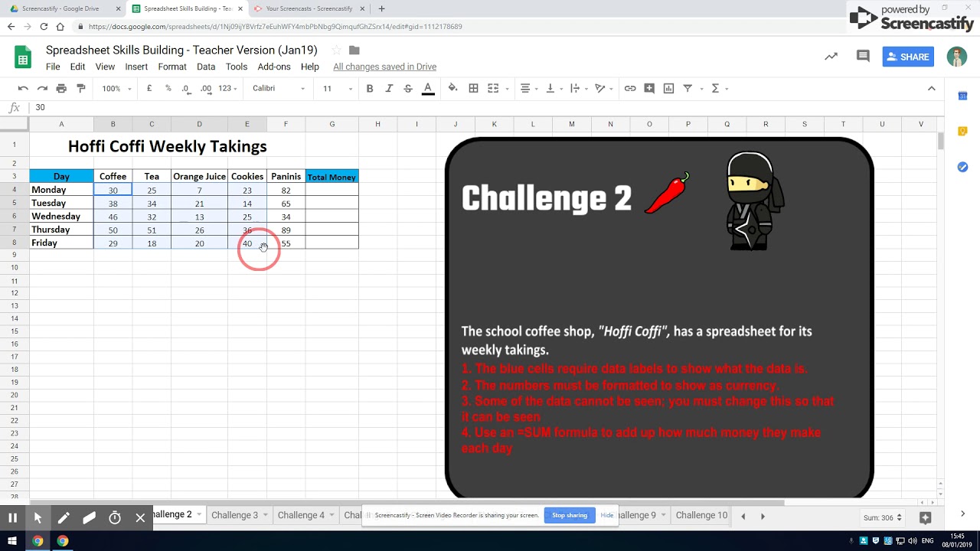980x551 pixels.
Task: Click the Create a filter icon
Action: 688,89
